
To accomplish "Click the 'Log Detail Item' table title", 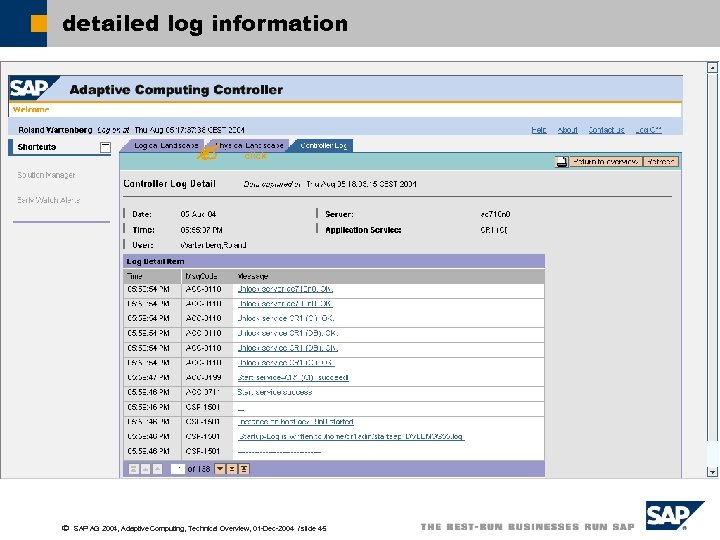I will 155,261.
